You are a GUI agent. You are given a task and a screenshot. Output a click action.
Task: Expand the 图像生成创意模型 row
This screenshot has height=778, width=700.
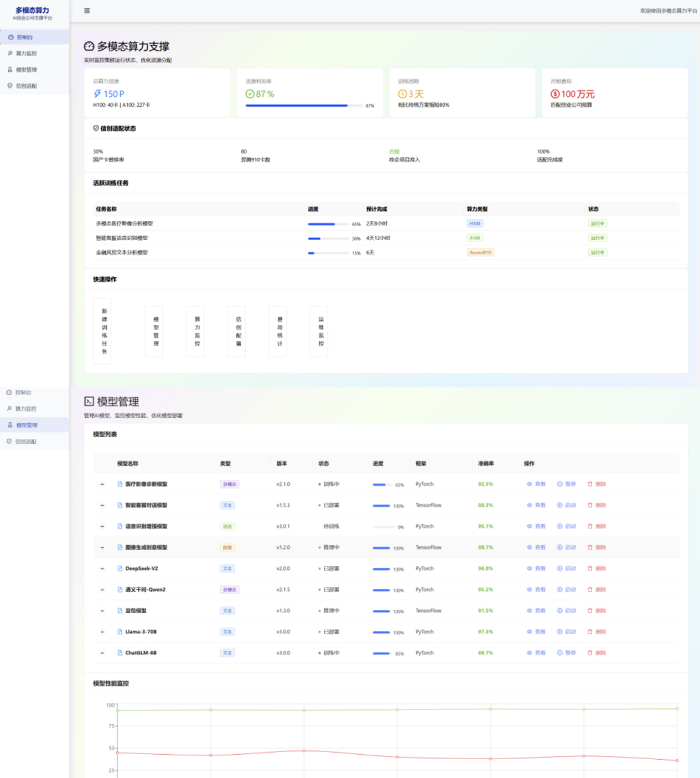pyautogui.click(x=102, y=547)
